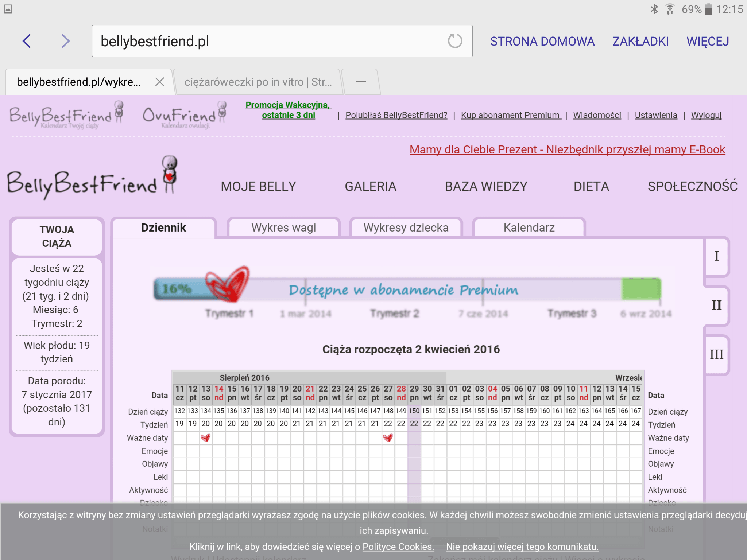The width and height of the screenshot is (747, 560).
Task: Click the OvuFriend logo
Action: coord(184,115)
